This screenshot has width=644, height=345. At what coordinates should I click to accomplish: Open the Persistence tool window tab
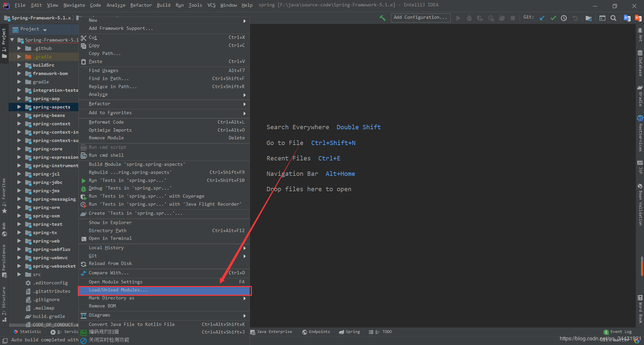coord(4,261)
